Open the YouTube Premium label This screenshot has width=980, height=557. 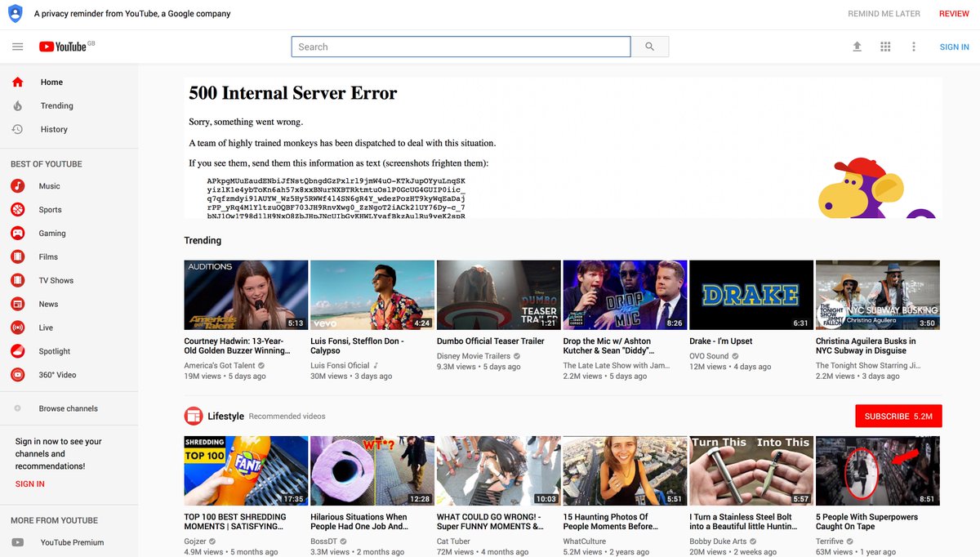73,542
